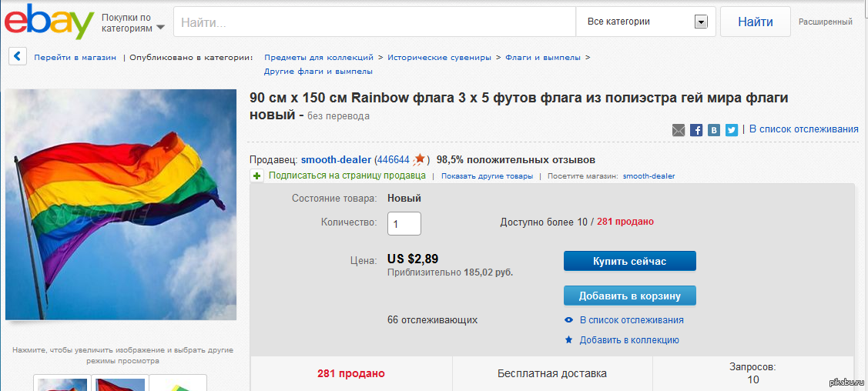
Task: Share listing on Twitter
Action: tap(732, 130)
